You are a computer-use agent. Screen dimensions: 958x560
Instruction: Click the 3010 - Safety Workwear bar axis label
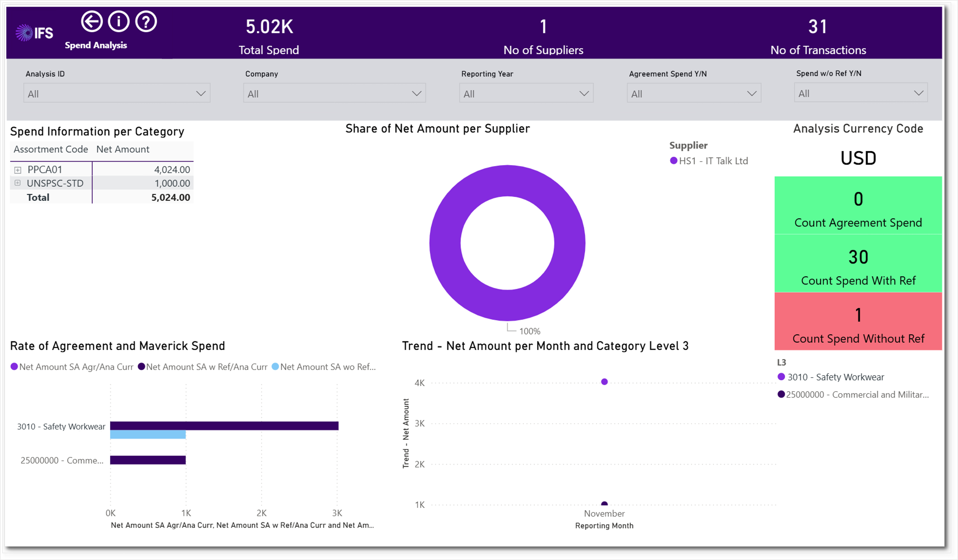[61, 426]
